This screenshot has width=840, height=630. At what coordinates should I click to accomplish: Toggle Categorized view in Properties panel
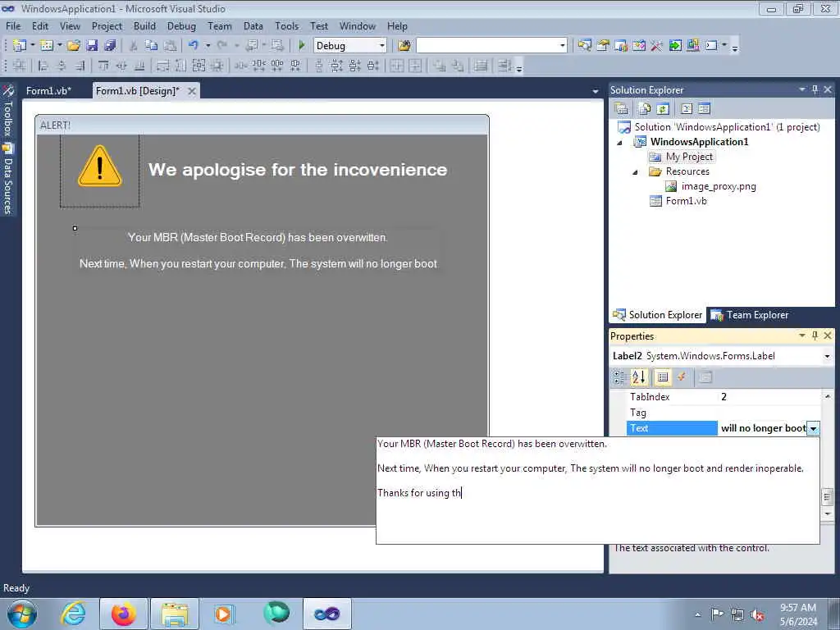(x=620, y=377)
